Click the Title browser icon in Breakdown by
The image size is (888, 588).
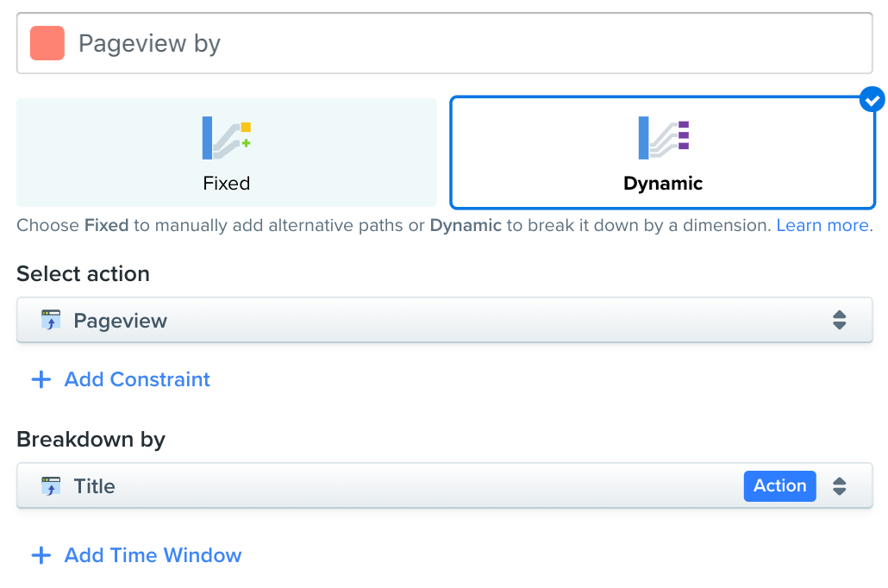52,486
